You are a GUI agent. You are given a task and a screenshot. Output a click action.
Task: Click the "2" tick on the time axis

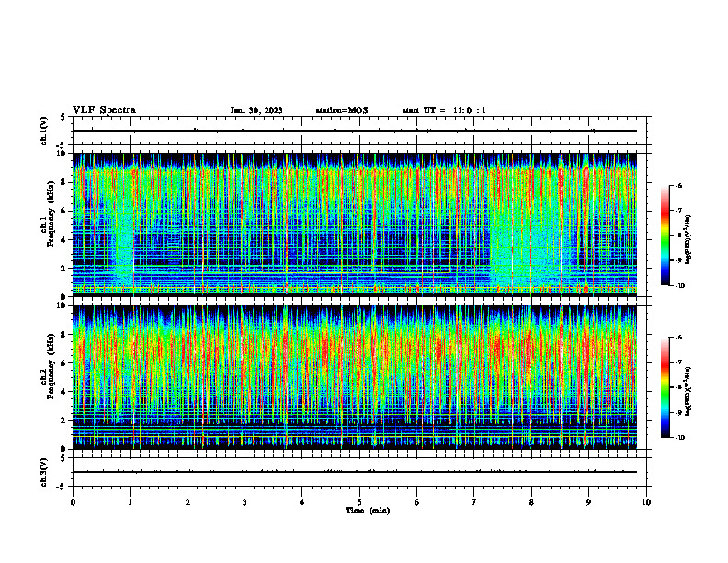pyautogui.click(x=188, y=502)
